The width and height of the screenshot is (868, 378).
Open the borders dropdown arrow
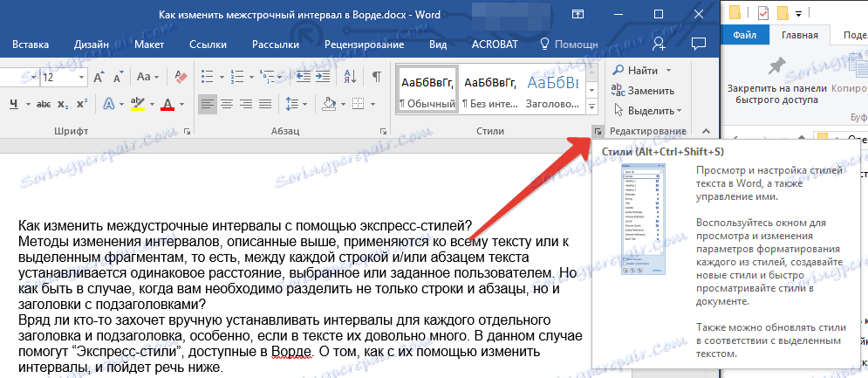tap(372, 104)
